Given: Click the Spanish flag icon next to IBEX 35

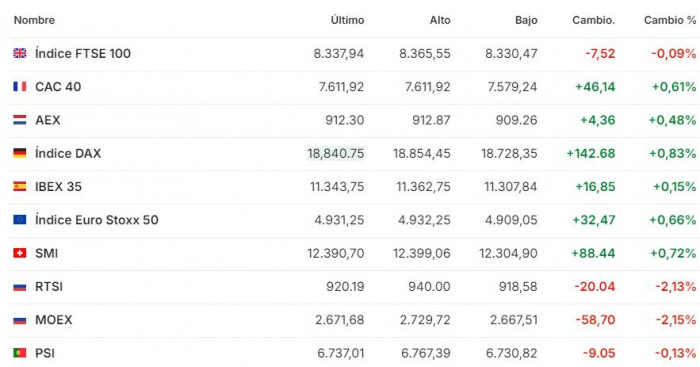Looking at the screenshot, I should click(x=20, y=186).
